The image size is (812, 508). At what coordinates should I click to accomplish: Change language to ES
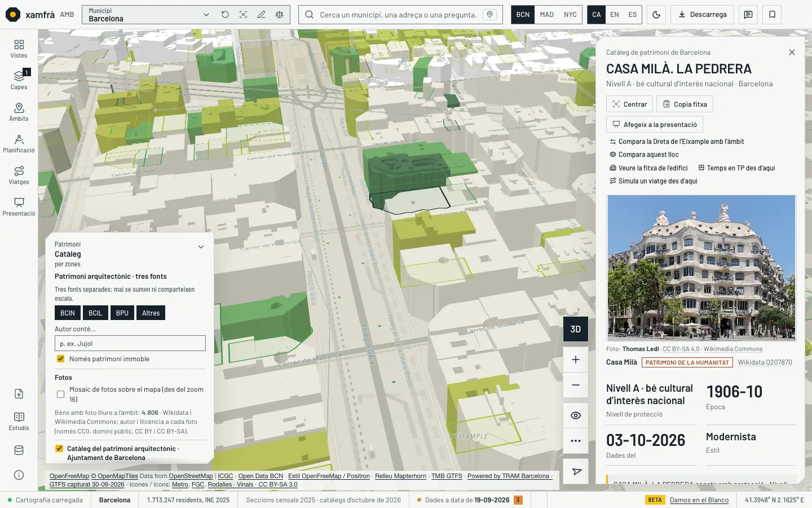coord(633,15)
